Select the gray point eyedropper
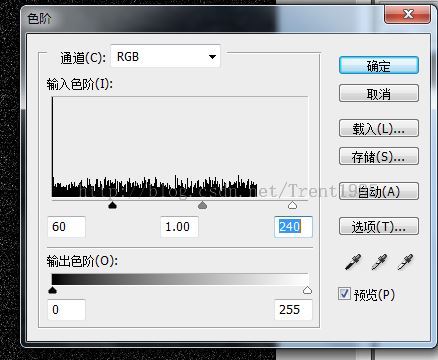The width and height of the screenshot is (438, 360). 379,262
